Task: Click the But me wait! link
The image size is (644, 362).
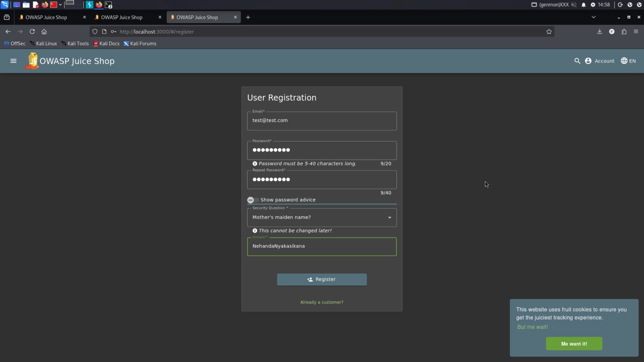Action: (x=532, y=327)
